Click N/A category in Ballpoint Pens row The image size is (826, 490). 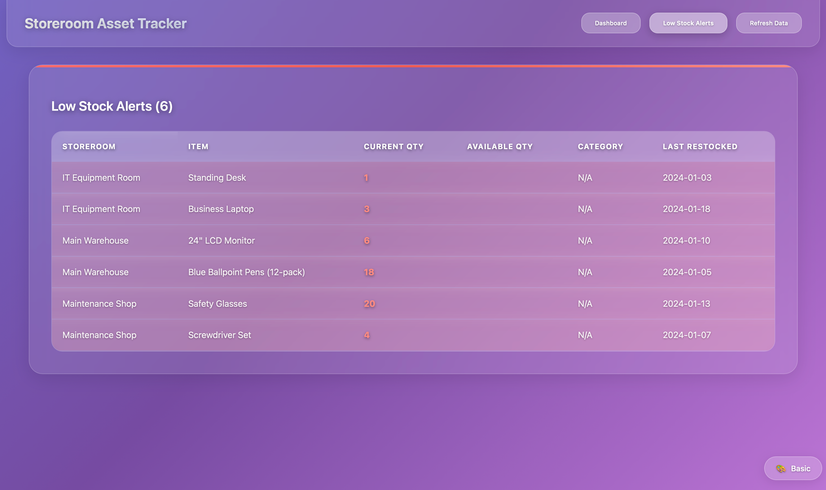585,272
